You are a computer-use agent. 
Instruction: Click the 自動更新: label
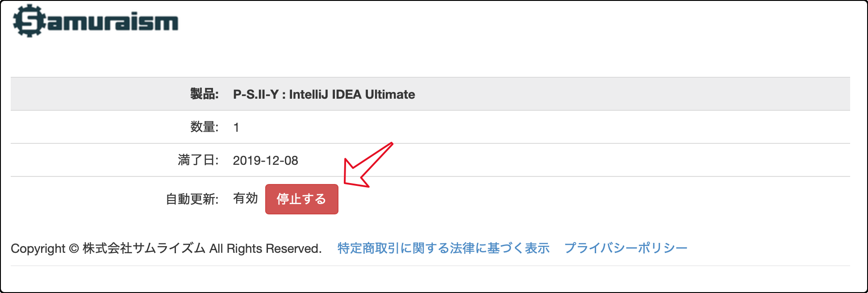pyautogui.click(x=192, y=199)
